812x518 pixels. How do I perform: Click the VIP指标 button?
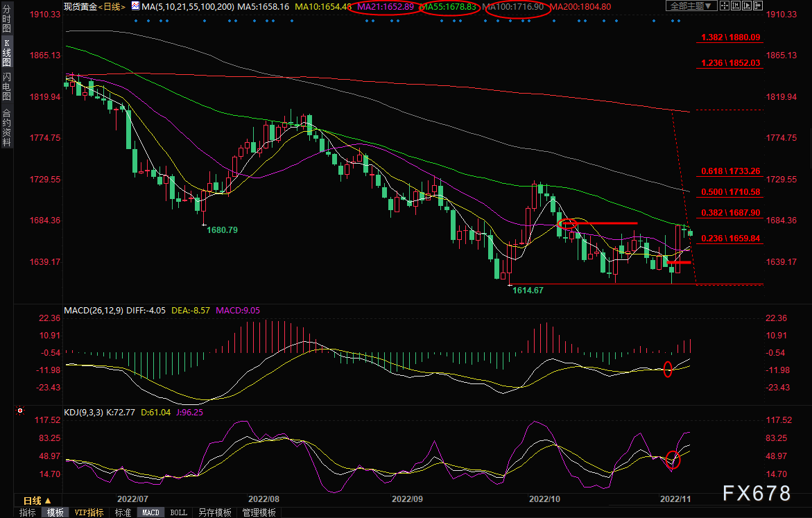(89, 512)
